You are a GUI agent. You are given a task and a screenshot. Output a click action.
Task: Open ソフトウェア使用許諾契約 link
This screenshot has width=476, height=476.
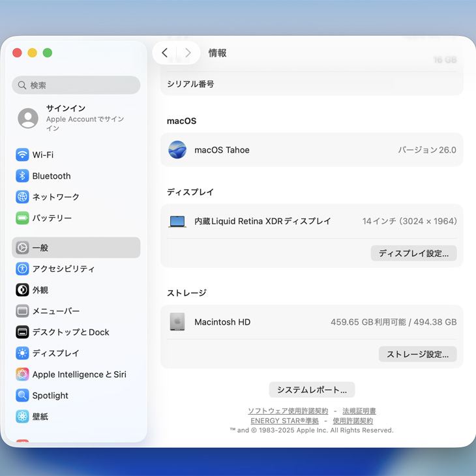point(288,411)
